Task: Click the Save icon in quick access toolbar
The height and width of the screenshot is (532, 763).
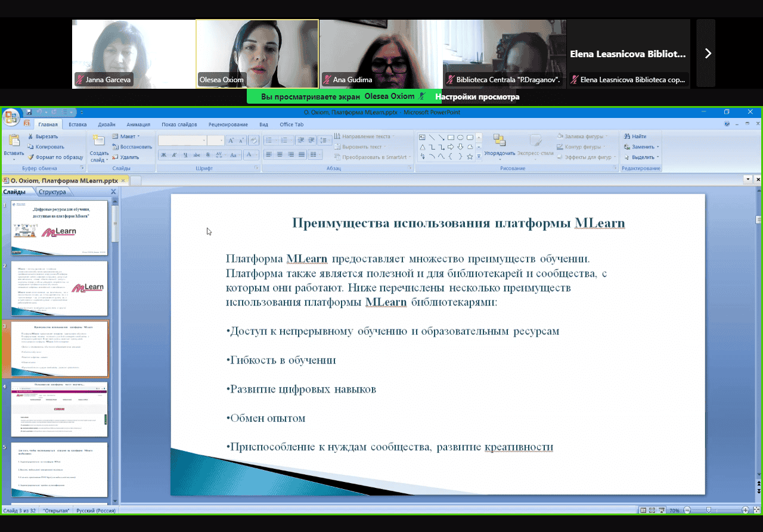Action: [x=28, y=112]
